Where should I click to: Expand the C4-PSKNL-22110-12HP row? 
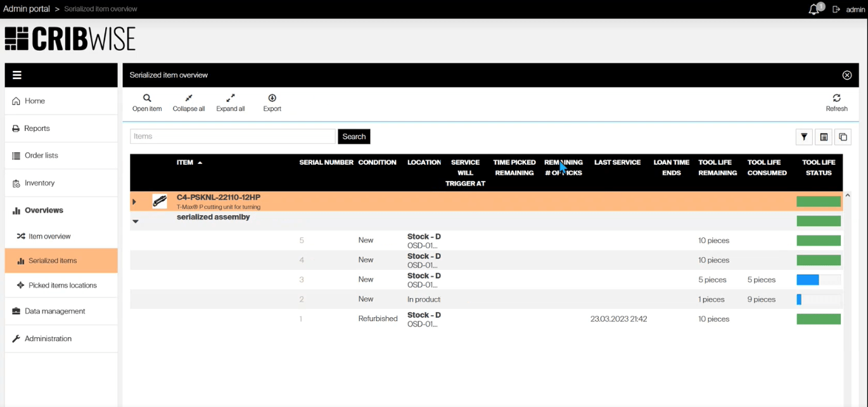(x=134, y=202)
